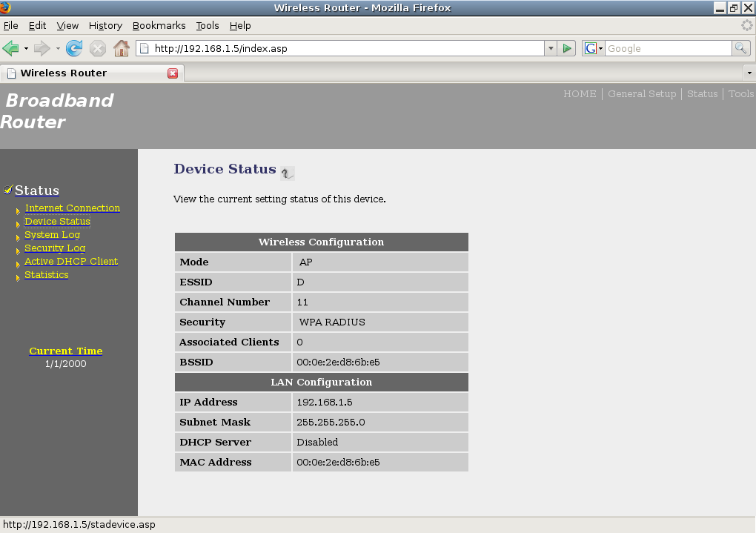
Task: Open the Security Log page
Action: pyautogui.click(x=55, y=248)
